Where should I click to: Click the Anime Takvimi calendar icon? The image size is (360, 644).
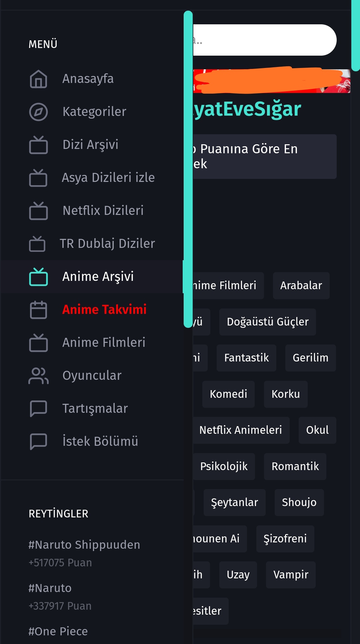[x=38, y=310]
